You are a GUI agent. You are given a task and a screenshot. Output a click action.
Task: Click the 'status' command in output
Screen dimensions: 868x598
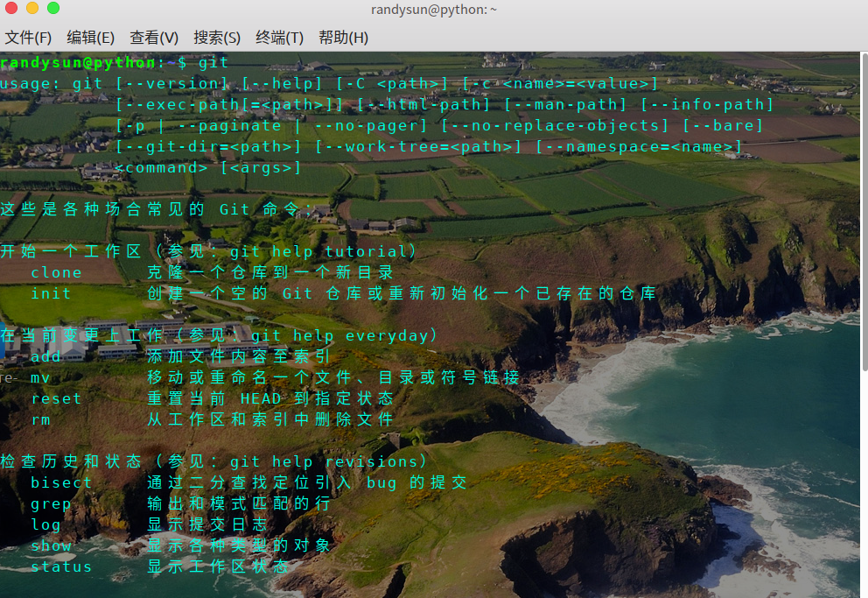coord(61,566)
